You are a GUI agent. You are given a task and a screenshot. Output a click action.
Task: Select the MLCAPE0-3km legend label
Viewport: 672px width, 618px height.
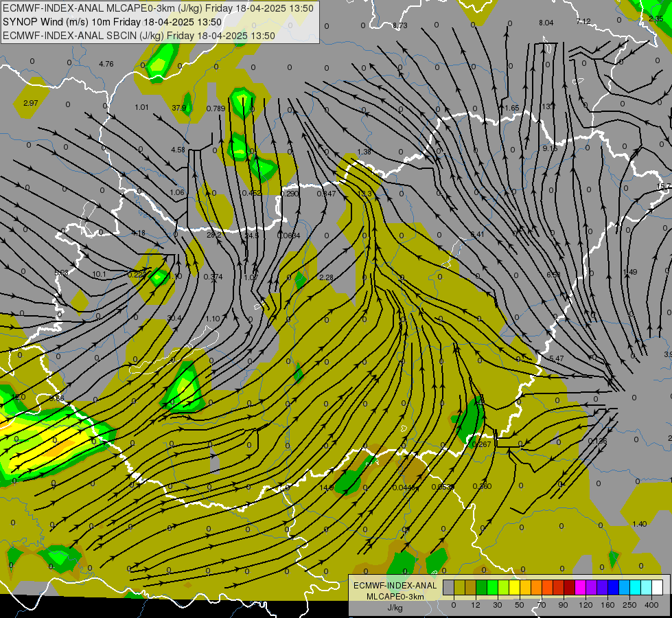pyautogui.click(x=395, y=597)
